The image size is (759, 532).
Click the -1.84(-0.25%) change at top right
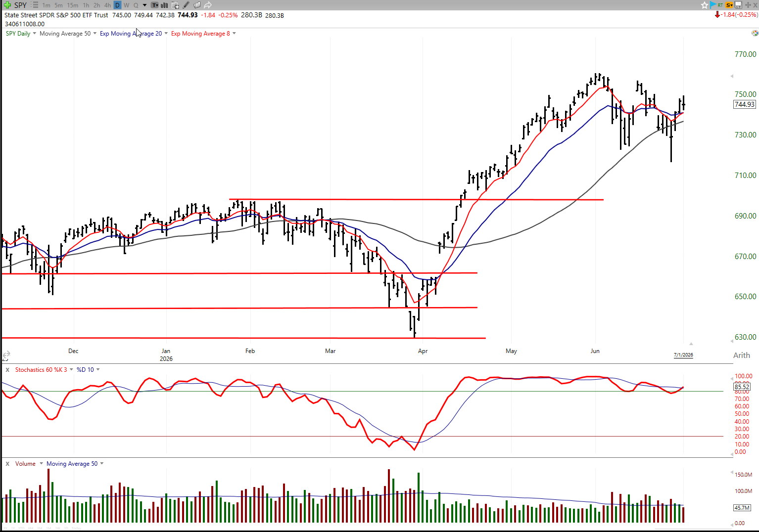pyautogui.click(x=739, y=15)
